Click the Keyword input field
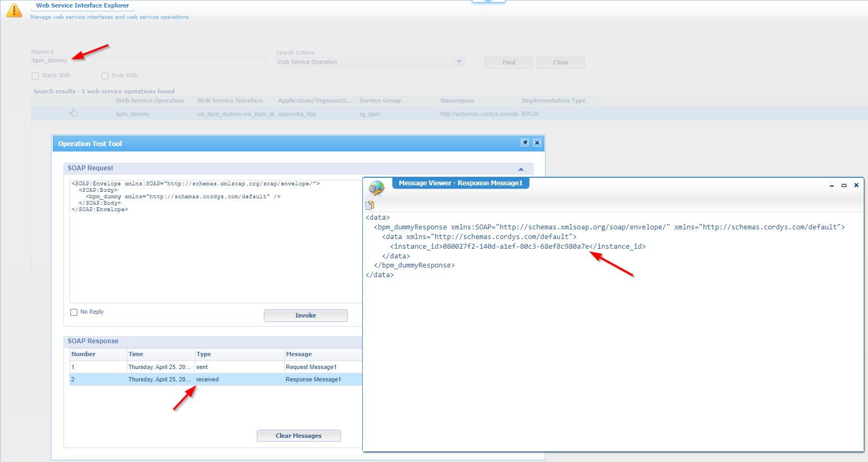 coord(149,61)
